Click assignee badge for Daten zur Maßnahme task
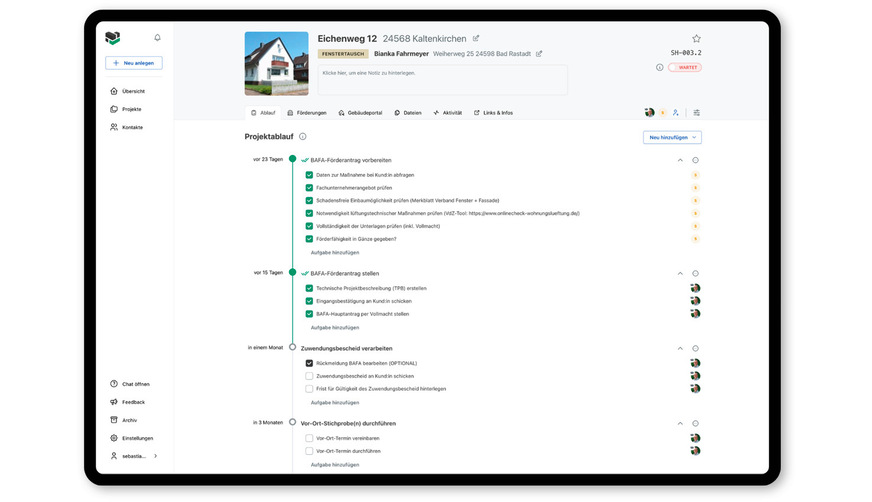This screenshot has width=872, height=502. 695,175
